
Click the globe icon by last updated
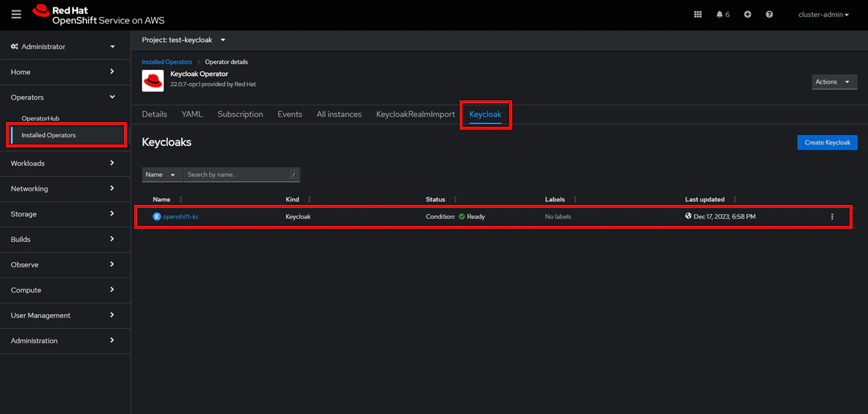pos(688,217)
